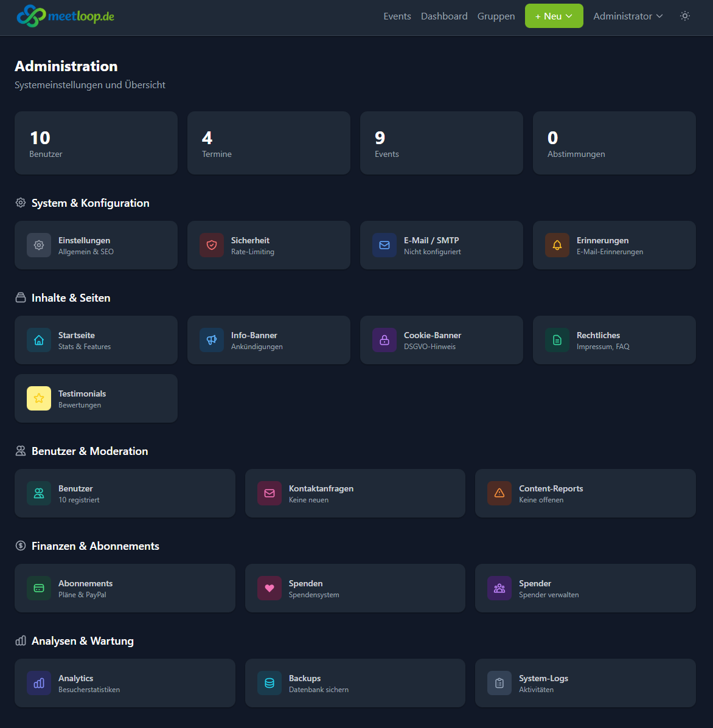This screenshot has width=713, height=728.
Task: Click the yellow star Testimonials icon
Action: pyautogui.click(x=39, y=398)
